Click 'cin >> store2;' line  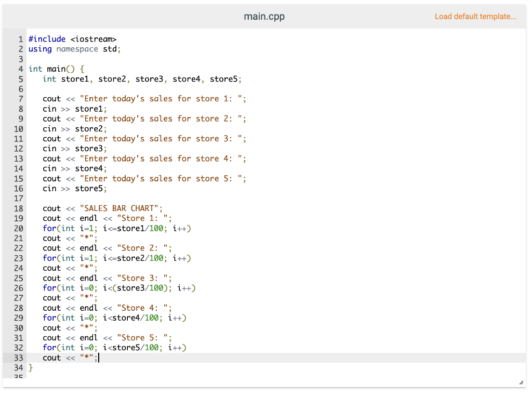pos(75,129)
